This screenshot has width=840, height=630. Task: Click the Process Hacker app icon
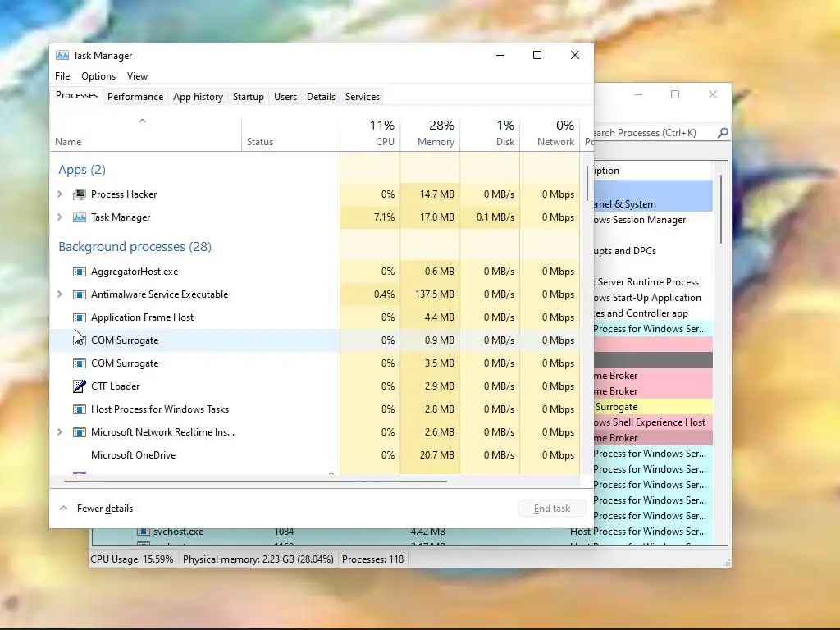(80, 194)
